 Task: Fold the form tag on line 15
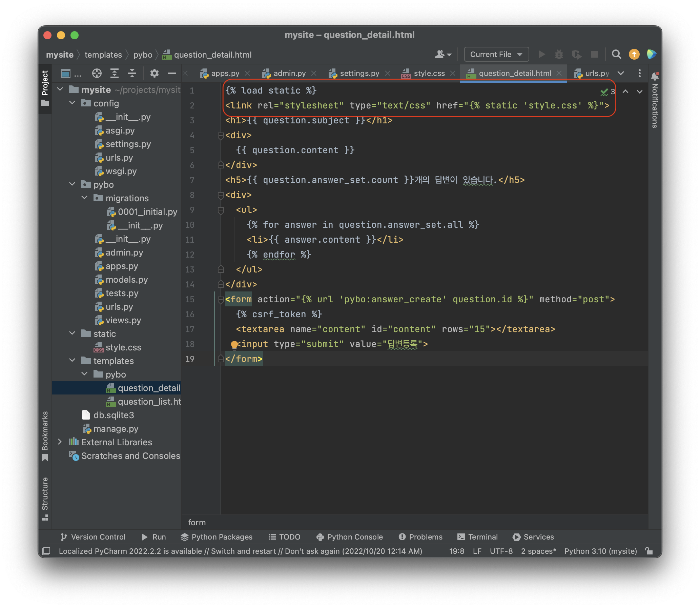pos(221,300)
